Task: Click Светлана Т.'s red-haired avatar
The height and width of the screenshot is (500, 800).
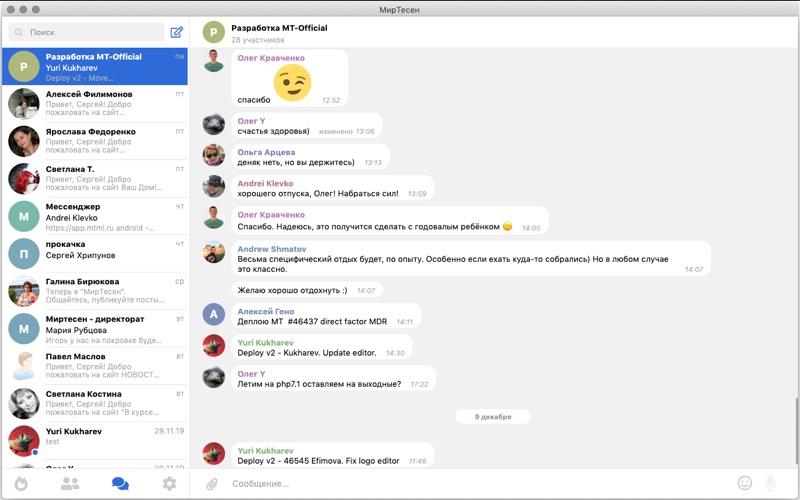Action: pyautogui.click(x=24, y=179)
